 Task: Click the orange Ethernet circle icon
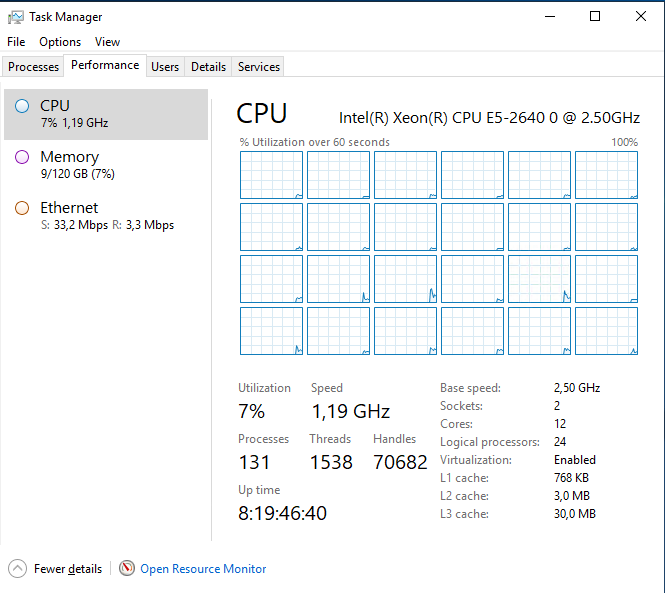[22, 208]
